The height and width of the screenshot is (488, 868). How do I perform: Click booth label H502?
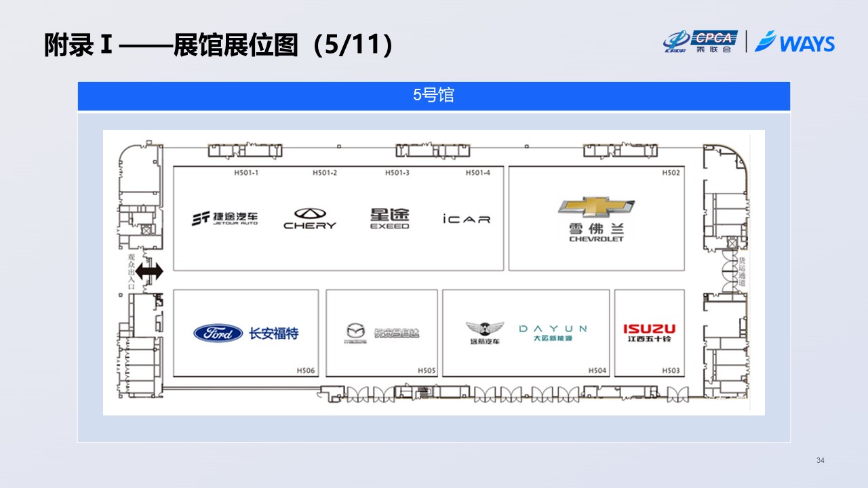click(671, 173)
